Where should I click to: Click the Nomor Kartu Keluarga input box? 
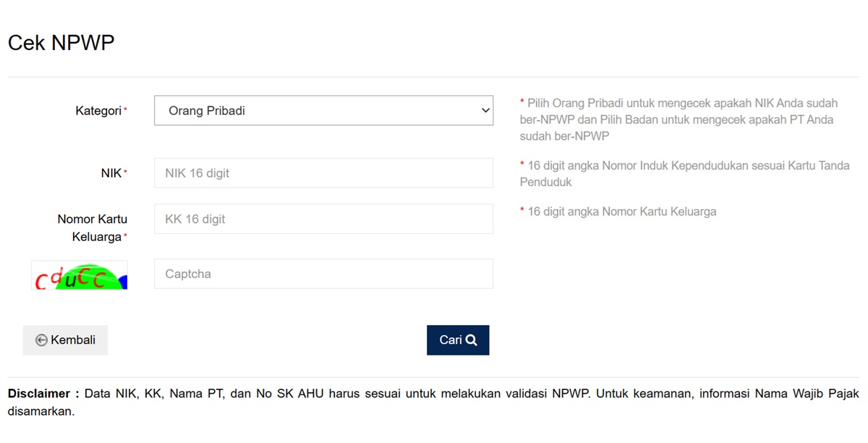pos(323,219)
